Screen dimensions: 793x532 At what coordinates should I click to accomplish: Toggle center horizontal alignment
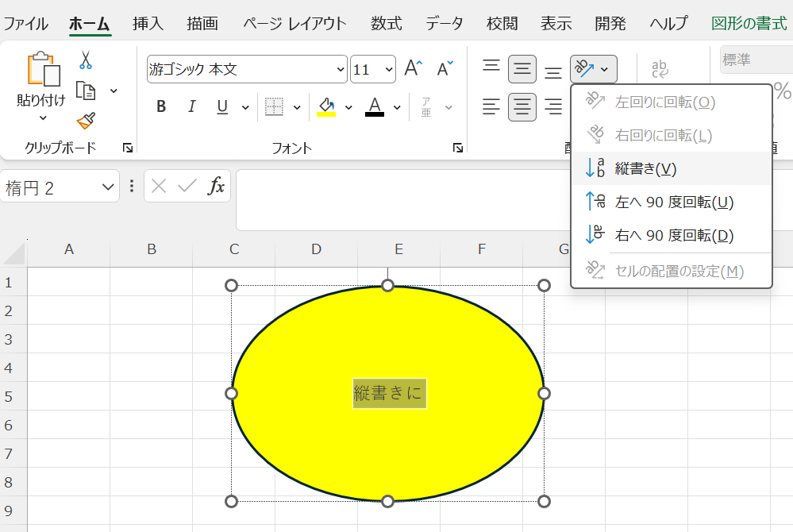pyautogui.click(x=522, y=107)
